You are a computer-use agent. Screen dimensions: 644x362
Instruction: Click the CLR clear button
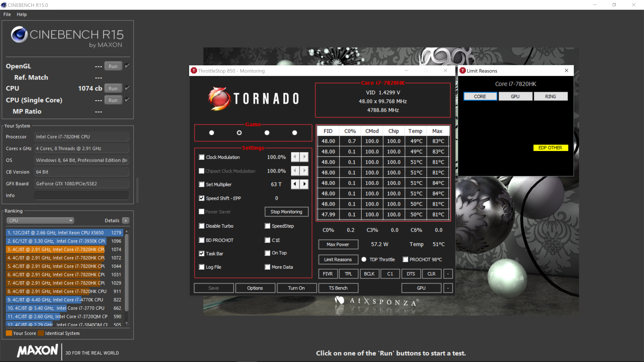432,274
